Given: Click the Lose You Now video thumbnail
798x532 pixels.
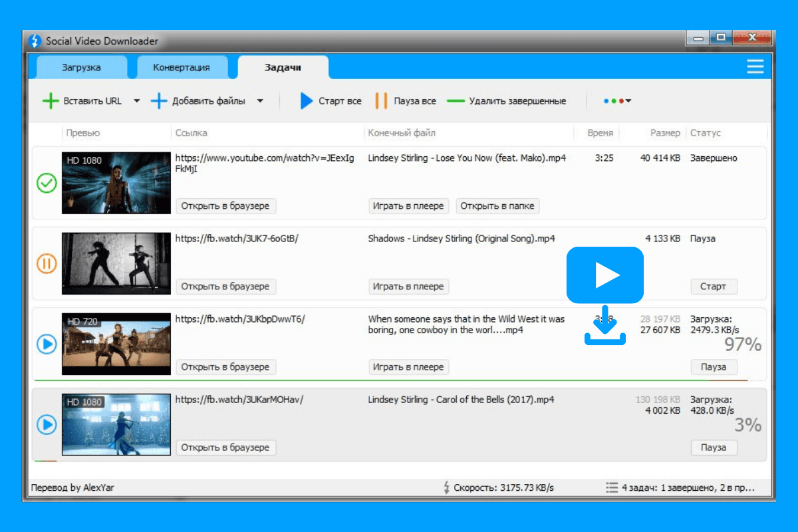Looking at the screenshot, I should click(x=116, y=183).
